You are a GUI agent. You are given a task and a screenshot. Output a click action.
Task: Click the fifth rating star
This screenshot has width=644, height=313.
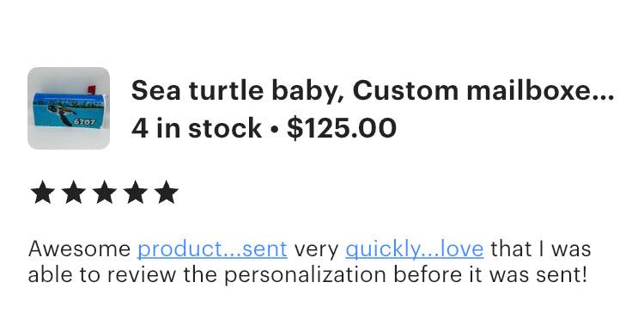167,192
